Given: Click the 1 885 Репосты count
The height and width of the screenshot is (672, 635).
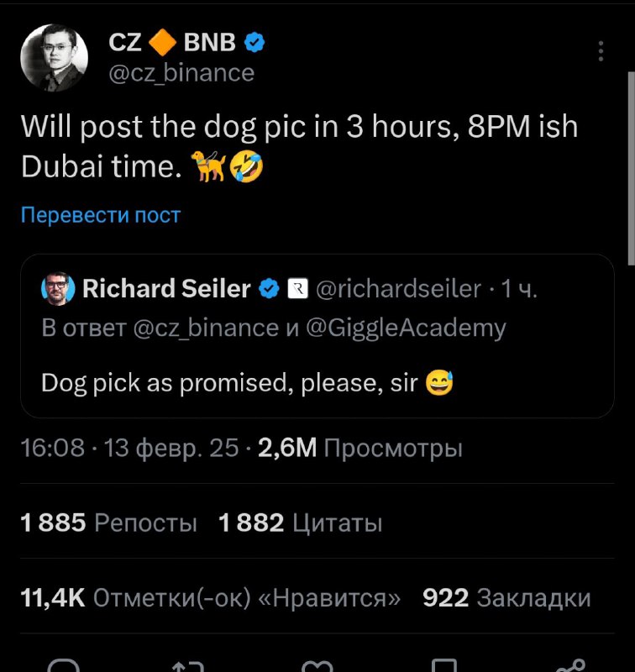Looking at the screenshot, I should [x=109, y=522].
